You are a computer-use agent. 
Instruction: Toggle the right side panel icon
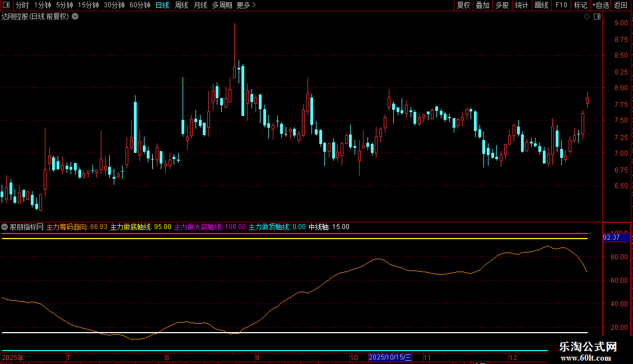(596, 17)
